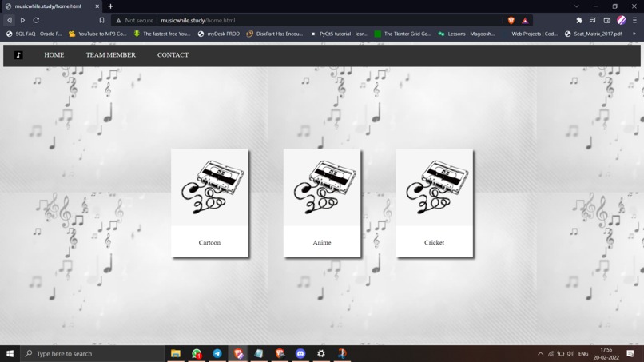Open Brave Shields lion icon

[x=511, y=20]
